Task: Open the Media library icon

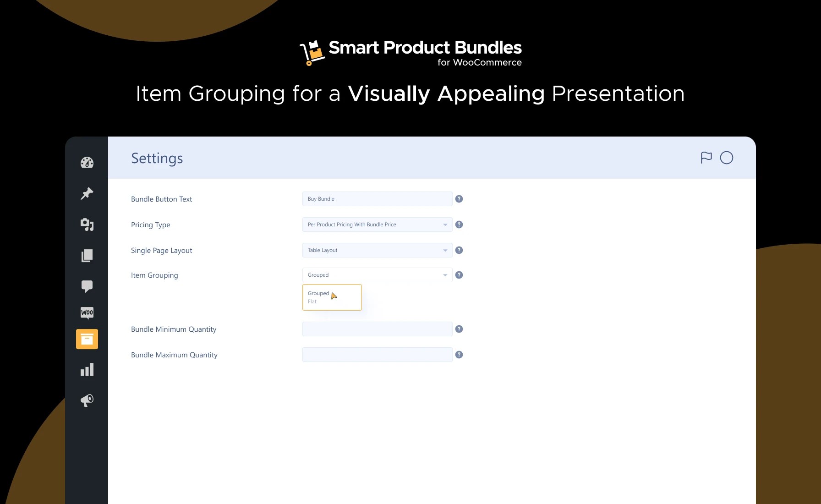Action: point(87,224)
